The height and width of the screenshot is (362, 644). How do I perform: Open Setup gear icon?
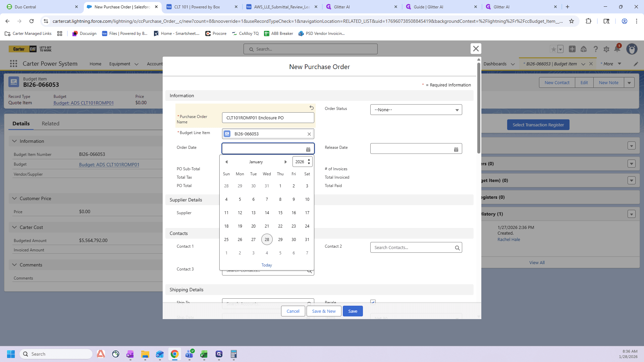pyautogui.click(x=606, y=49)
